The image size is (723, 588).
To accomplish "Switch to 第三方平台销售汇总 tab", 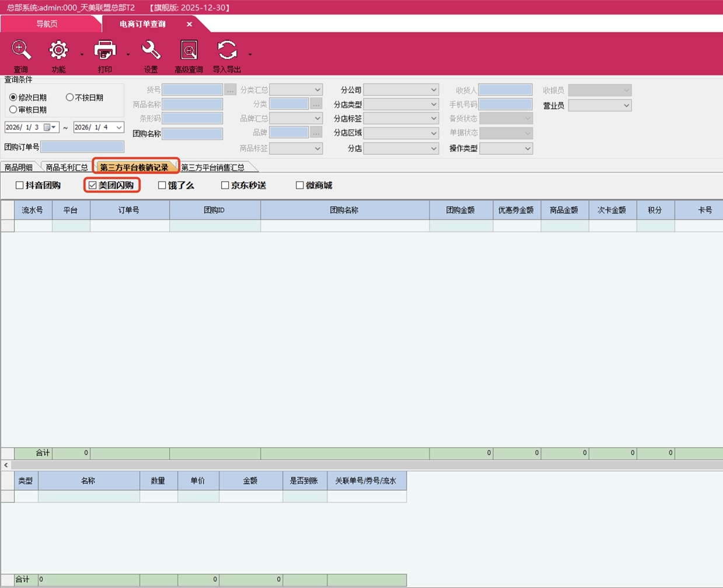I will 213,167.
